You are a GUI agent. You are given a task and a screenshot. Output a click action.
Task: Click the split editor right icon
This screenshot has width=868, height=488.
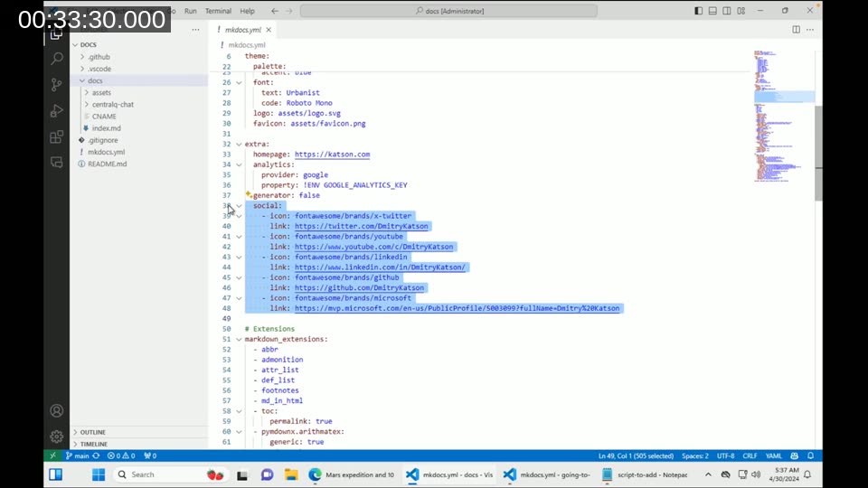coord(796,29)
